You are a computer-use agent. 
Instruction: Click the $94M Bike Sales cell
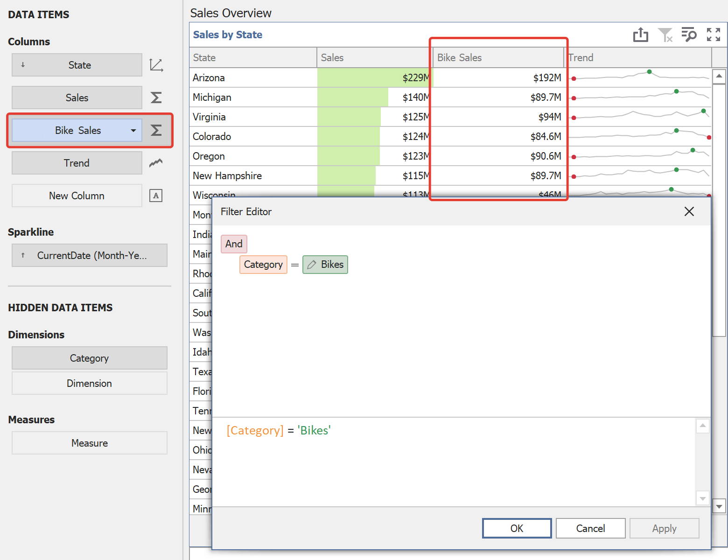tap(498, 117)
